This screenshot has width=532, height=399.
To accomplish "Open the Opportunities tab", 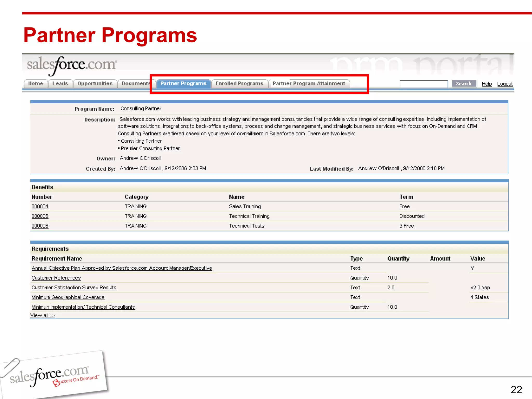I will pos(95,84).
